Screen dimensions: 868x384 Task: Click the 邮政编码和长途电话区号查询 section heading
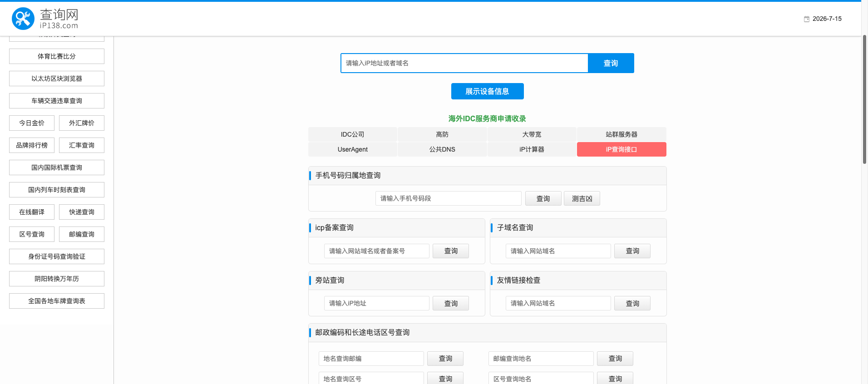coord(363,333)
